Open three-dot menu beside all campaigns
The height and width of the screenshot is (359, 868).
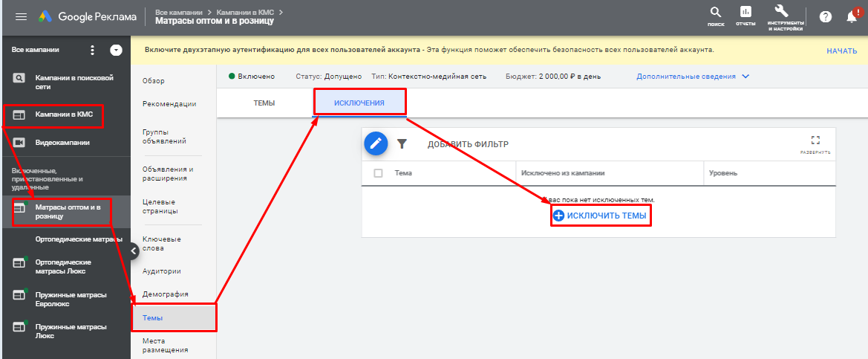(93, 51)
